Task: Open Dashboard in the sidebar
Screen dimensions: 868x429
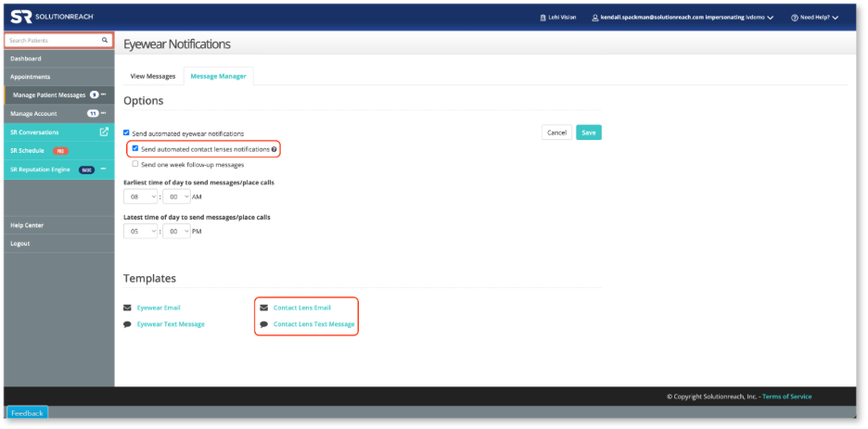Action: click(x=26, y=58)
